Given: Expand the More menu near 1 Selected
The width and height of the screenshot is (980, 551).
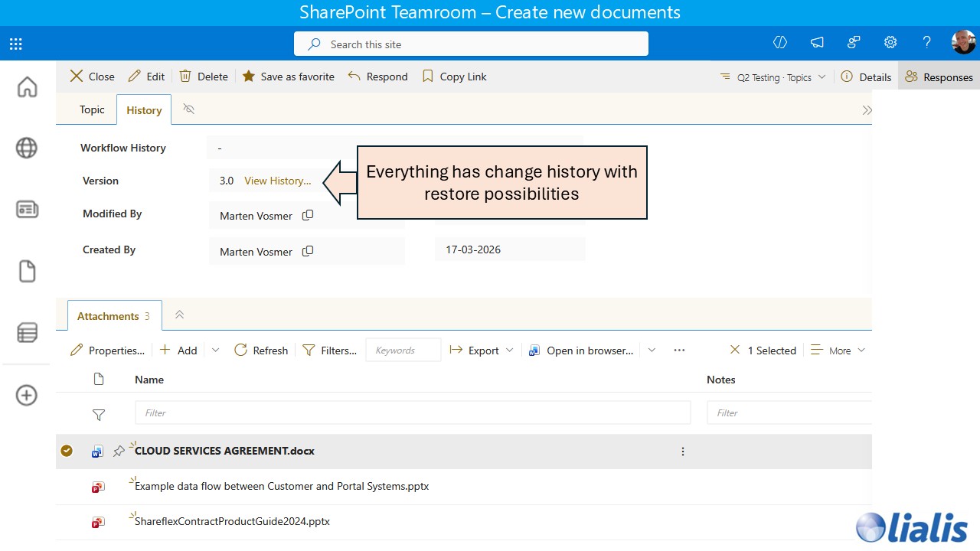Looking at the screenshot, I should point(837,350).
